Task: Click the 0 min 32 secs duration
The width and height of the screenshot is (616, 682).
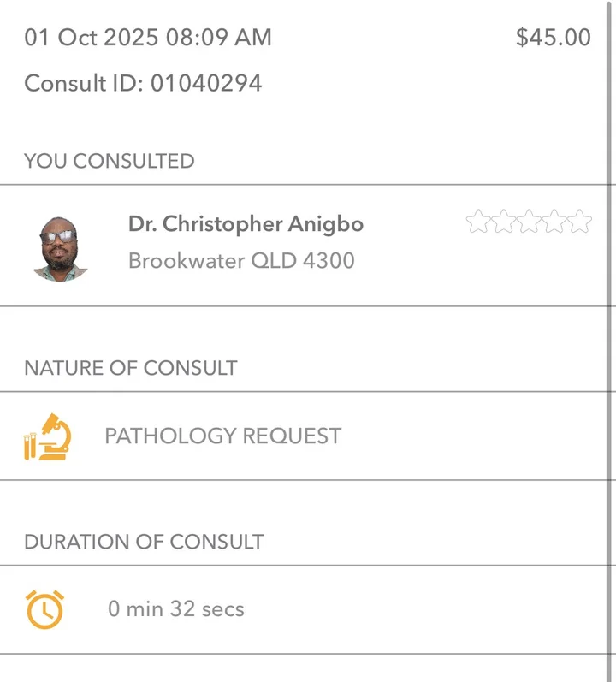Action: point(176,608)
